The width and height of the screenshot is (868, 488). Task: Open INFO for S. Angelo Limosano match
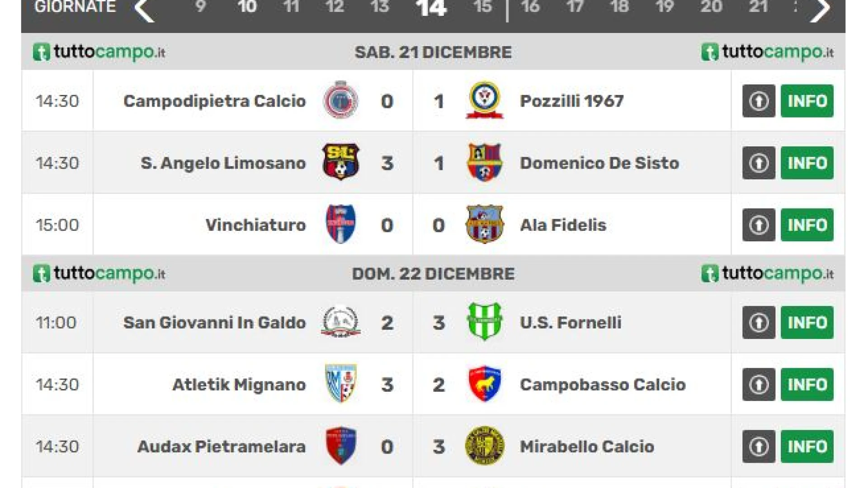click(807, 163)
